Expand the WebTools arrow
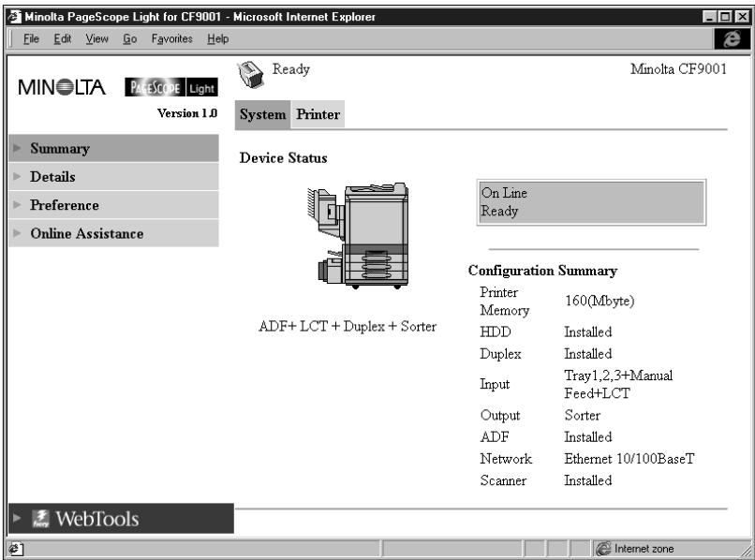 point(18,518)
